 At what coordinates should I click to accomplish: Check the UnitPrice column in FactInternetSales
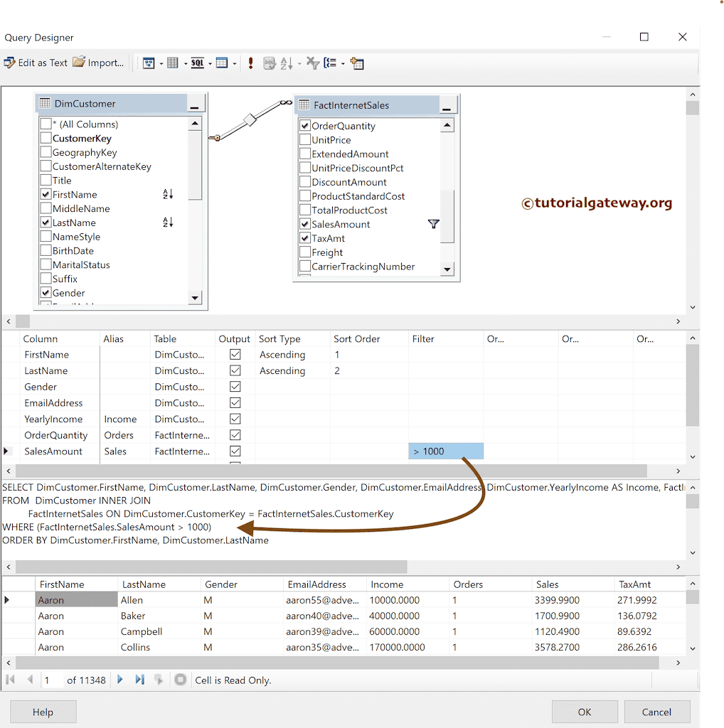[x=304, y=139]
